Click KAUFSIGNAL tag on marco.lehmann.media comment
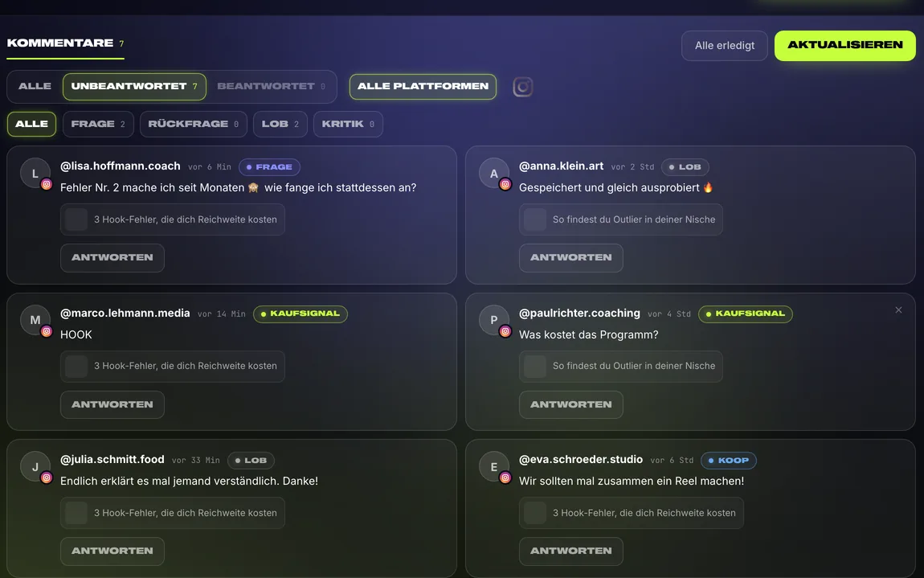 point(301,314)
